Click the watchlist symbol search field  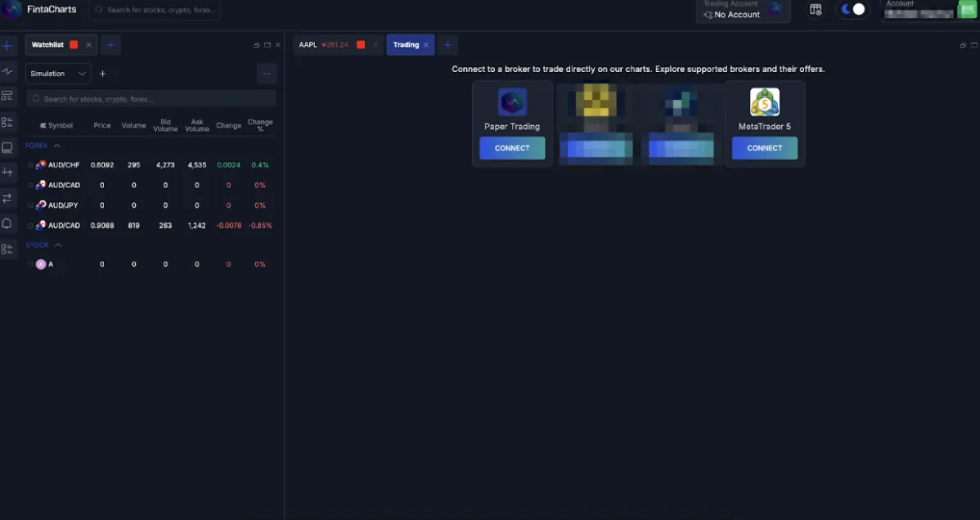pos(151,99)
